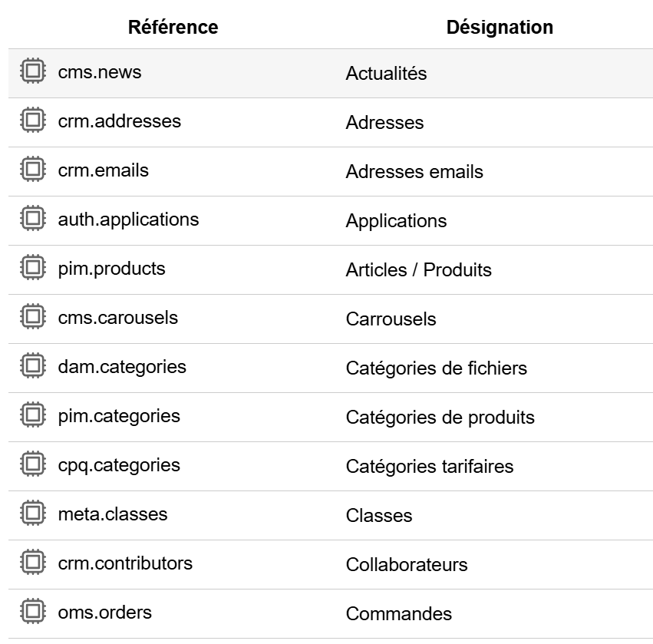Select the Collaborateurs designation

[406, 565]
